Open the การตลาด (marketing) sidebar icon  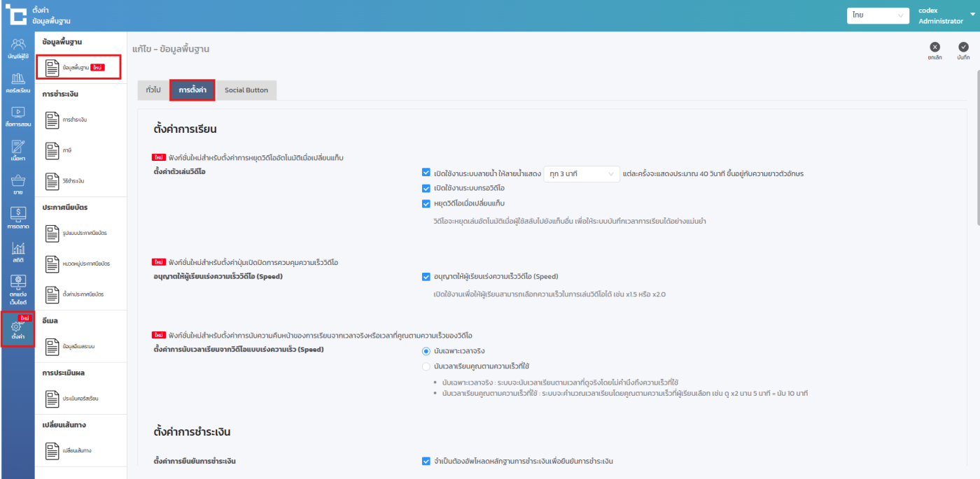click(17, 218)
